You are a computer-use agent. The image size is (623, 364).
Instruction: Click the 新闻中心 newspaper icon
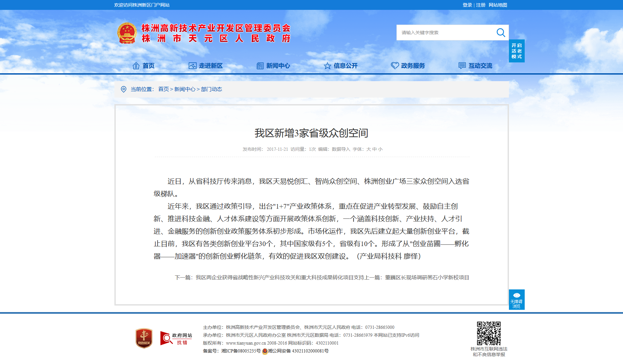pyautogui.click(x=260, y=66)
